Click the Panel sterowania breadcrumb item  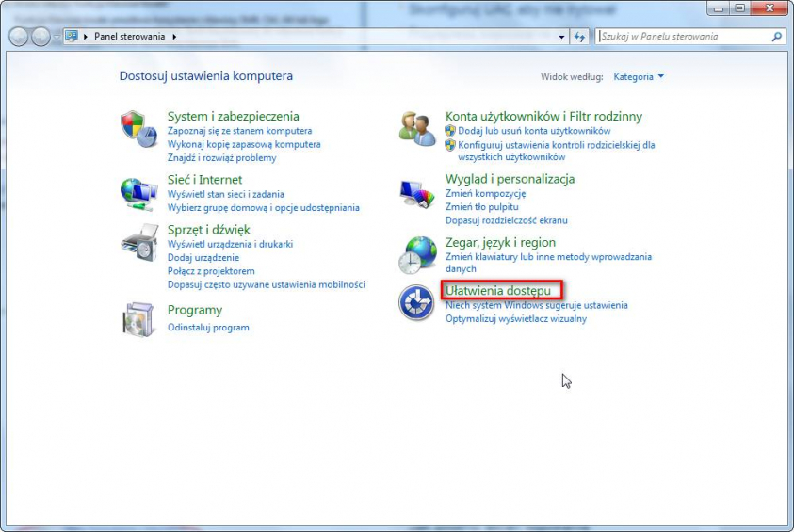point(130,37)
